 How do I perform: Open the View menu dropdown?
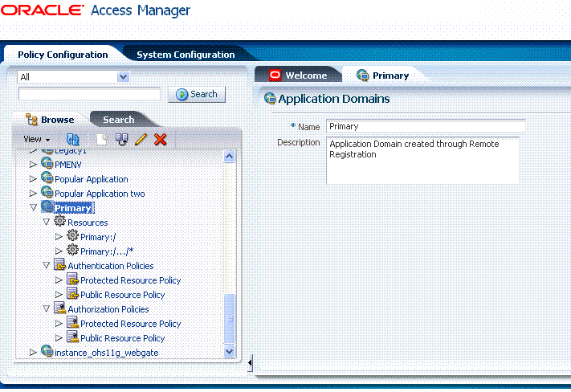[36, 139]
